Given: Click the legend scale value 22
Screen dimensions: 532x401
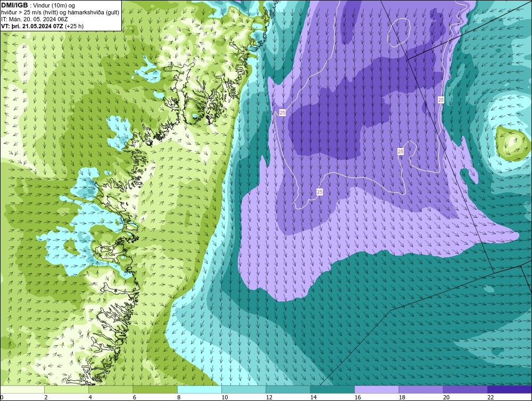Looking at the screenshot, I should pyautogui.click(x=491, y=398).
